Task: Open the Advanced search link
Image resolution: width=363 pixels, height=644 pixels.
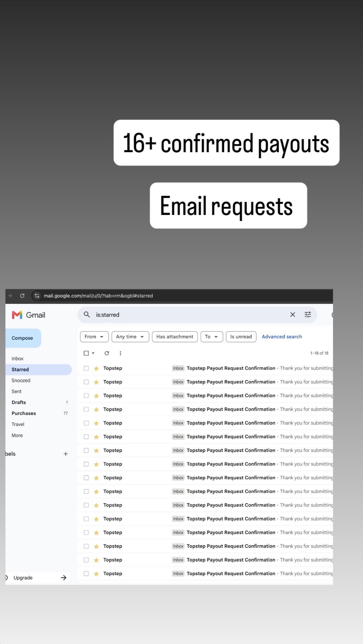Action: click(x=282, y=337)
